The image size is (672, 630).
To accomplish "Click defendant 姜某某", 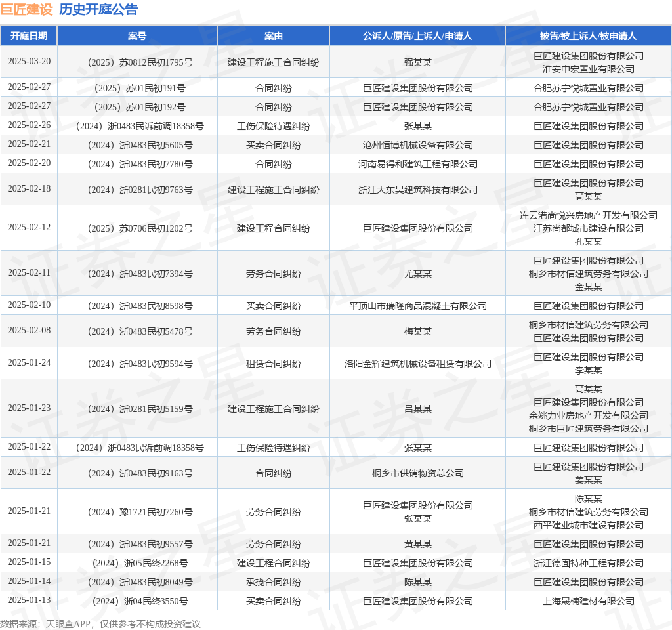I will click(x=589, y=480).
